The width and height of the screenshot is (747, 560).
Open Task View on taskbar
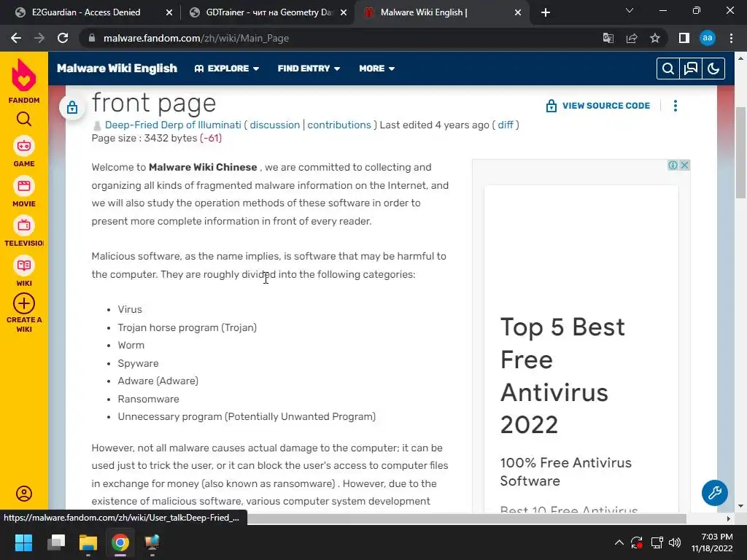[x=56, y=542]
